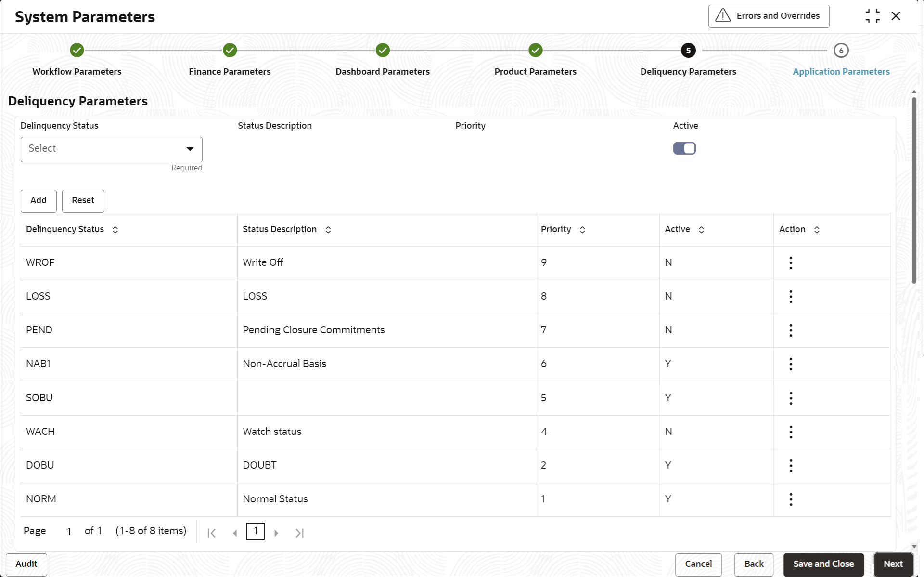Click priority 6 cell in NAB1 row
Image resolution: width=924 pixels, height=577 pixels.
tap(598, 364)
